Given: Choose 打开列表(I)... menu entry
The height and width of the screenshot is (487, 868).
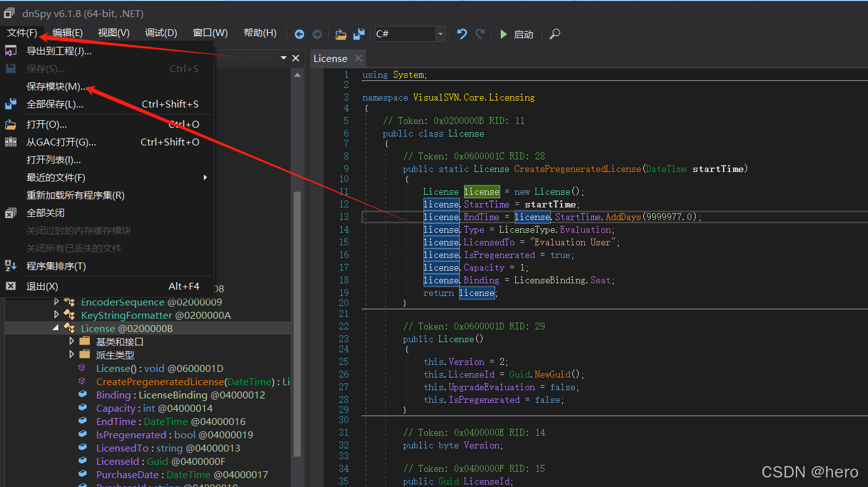Looking at the screenshot, I should pyautogui.click(x=108, y=160).
